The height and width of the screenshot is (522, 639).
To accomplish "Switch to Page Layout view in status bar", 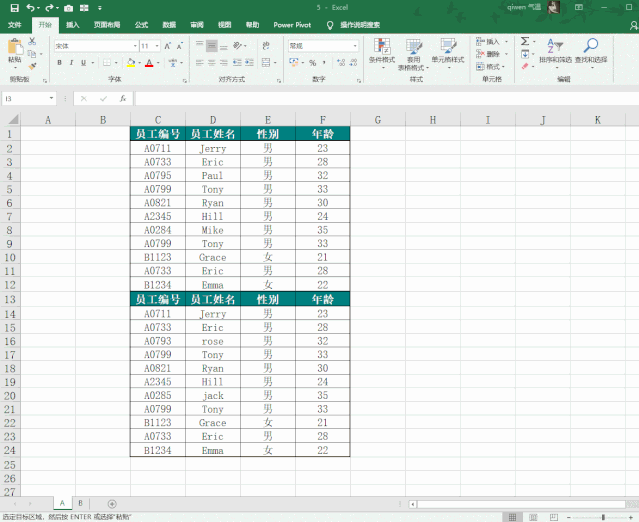I will (x=533, y=517).
